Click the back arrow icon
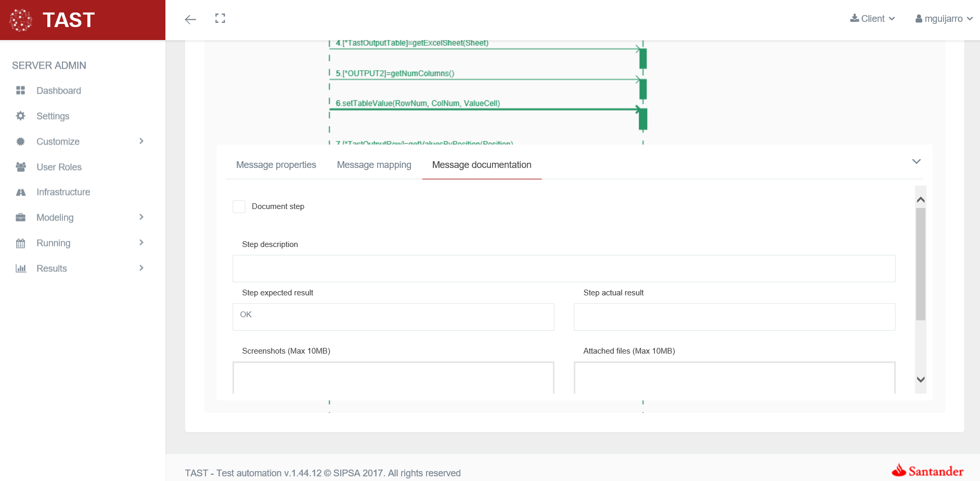 pos(190,20)
